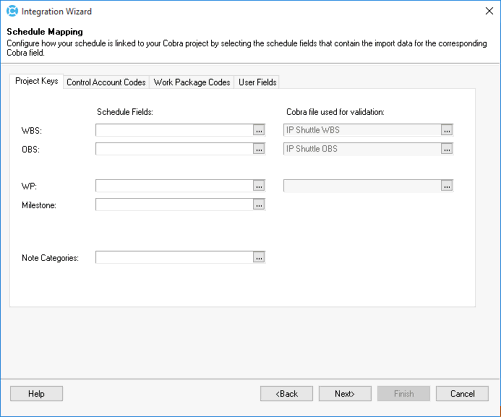The image size is (501, 417).
Task: Open the WP schedule field browse button
Action: point(259,186)
